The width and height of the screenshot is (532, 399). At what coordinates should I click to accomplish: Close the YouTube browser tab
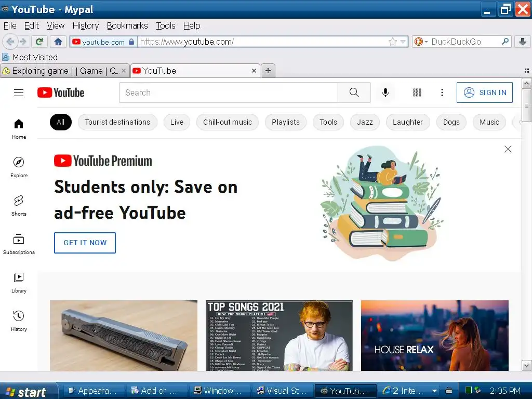pyautogui.click(x=254, y=71)
